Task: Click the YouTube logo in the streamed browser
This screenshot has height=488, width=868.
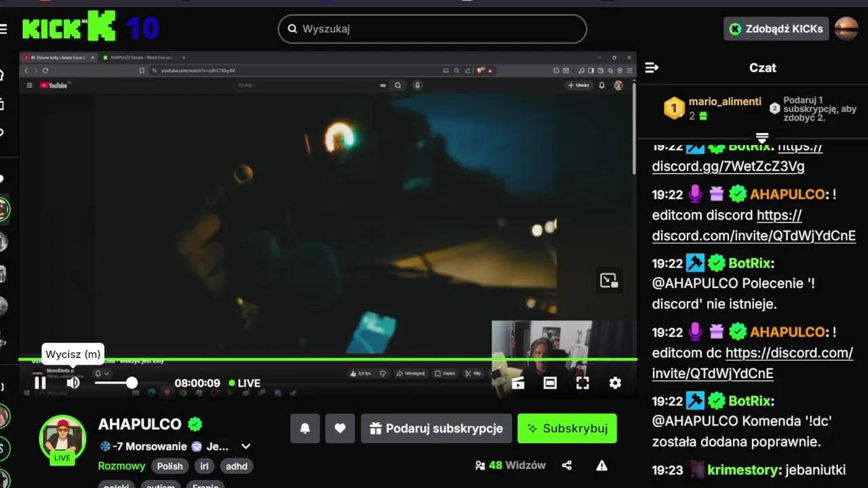Action: click(x=54, y=85)
